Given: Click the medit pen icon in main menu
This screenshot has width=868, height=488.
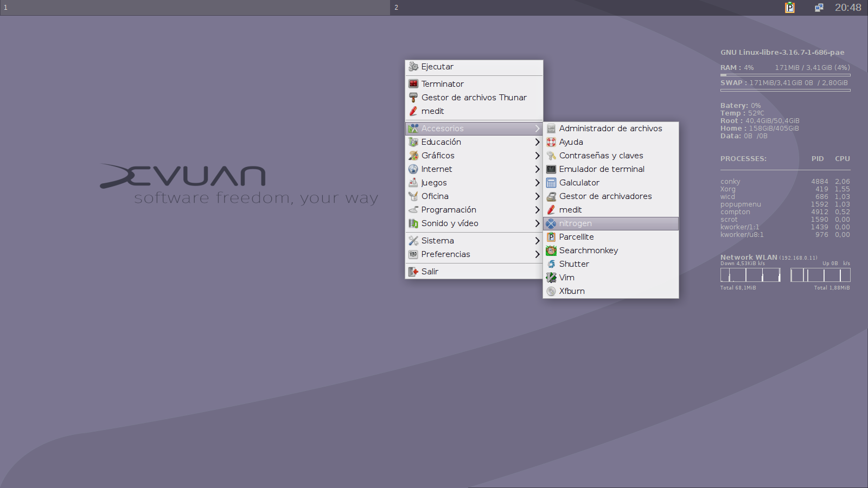Looking at the screenshot, I should [x=413, y=111].
